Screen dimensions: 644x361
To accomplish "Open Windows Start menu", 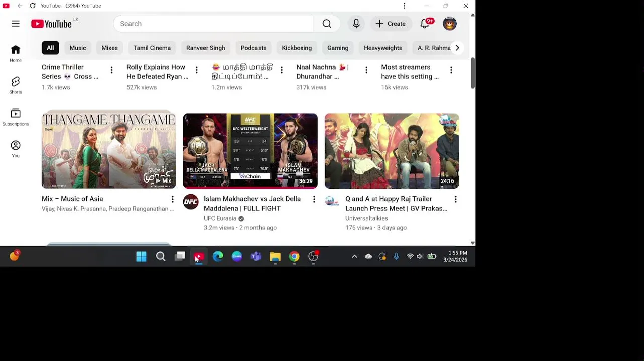I will point(141,257).
